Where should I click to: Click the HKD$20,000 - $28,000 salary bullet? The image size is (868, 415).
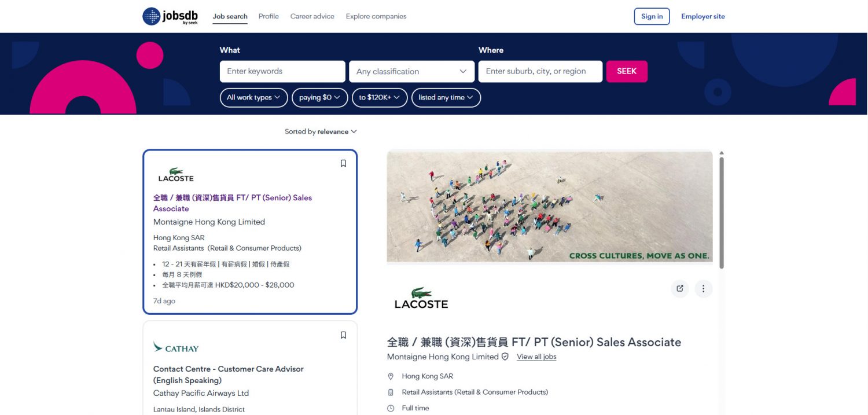(x=228, y=285)
